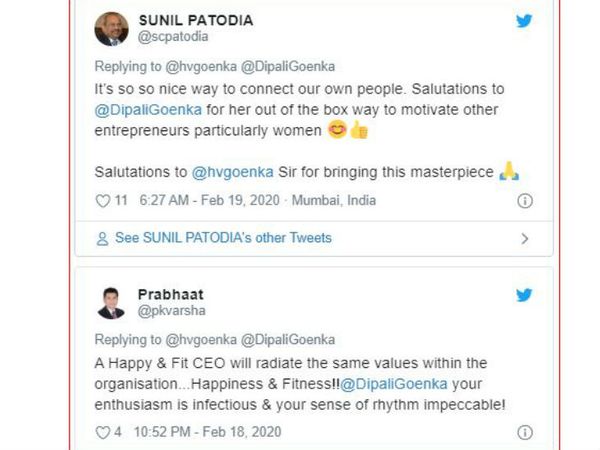This screenshot has width=600, height=450.
Task: Click the SUNIL PATODIA display name
Action: pos(194,21)
